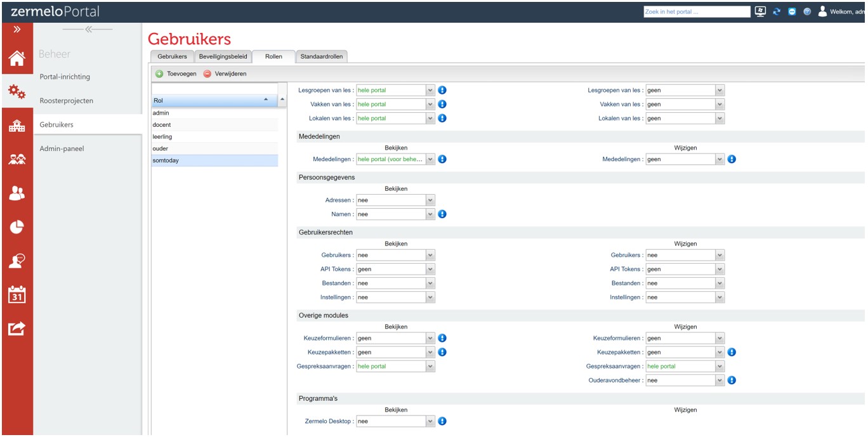Select the pie chart sidebar icon
The height and width of the screenshot is (437, 868).
click(x=16, y=227)
